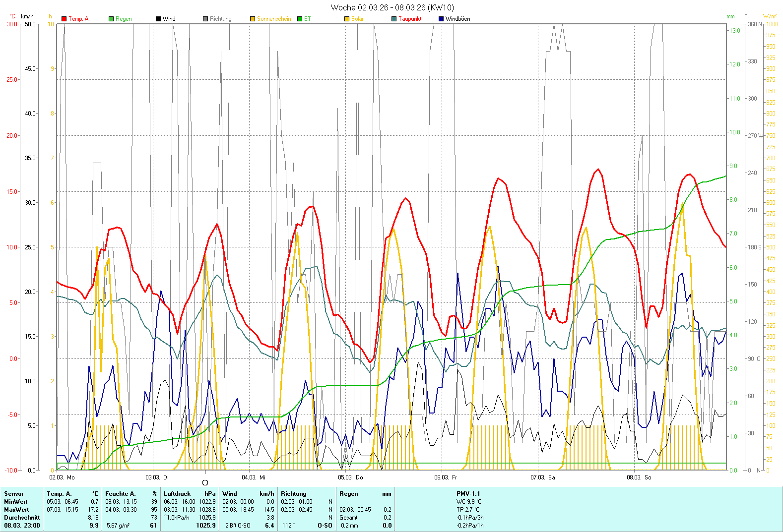Click the green ET legend square

(x=300, y=19)
